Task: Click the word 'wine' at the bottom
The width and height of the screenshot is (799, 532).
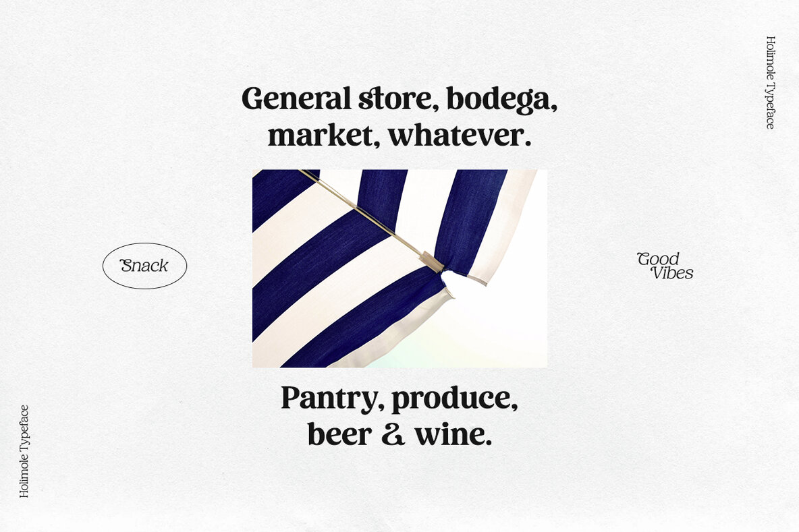Action: pos(450,436)
